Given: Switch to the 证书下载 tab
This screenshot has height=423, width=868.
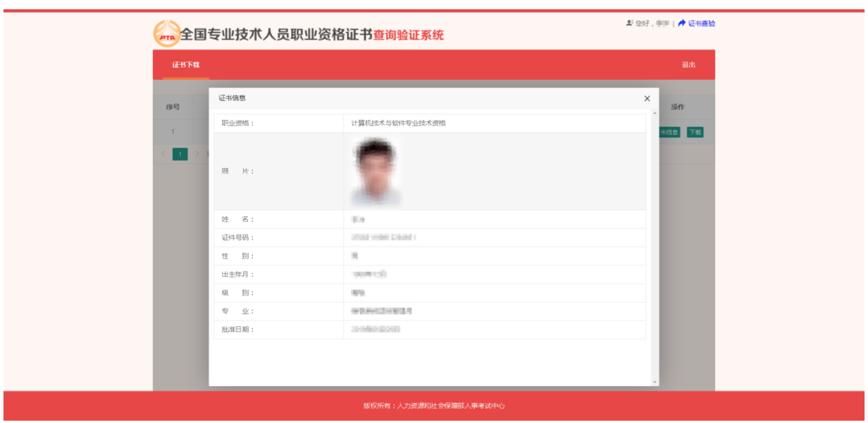Looking at the screenshot, I should click(185, 65).
